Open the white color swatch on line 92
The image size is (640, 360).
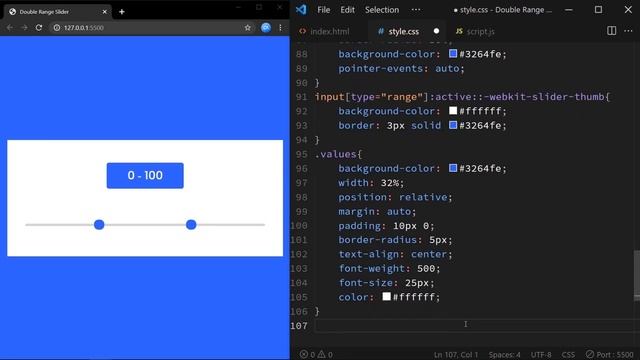(x=453, y=111)
